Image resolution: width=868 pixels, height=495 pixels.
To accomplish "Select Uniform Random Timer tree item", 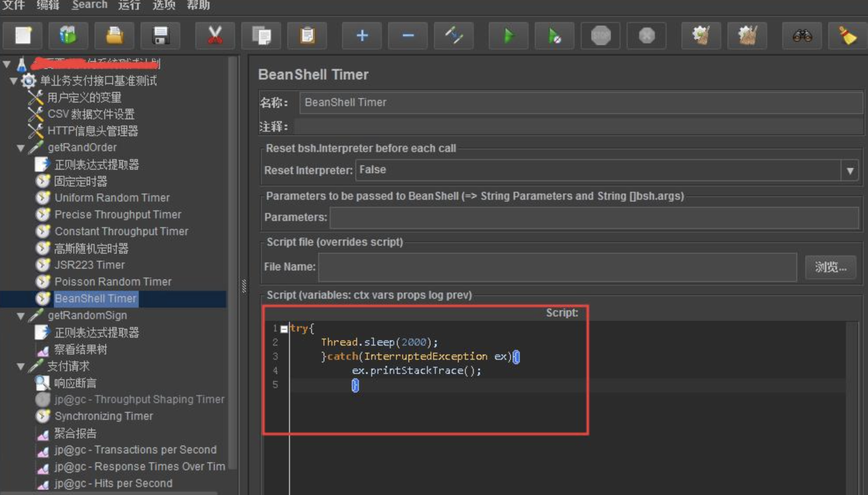I will coord(112,198).
